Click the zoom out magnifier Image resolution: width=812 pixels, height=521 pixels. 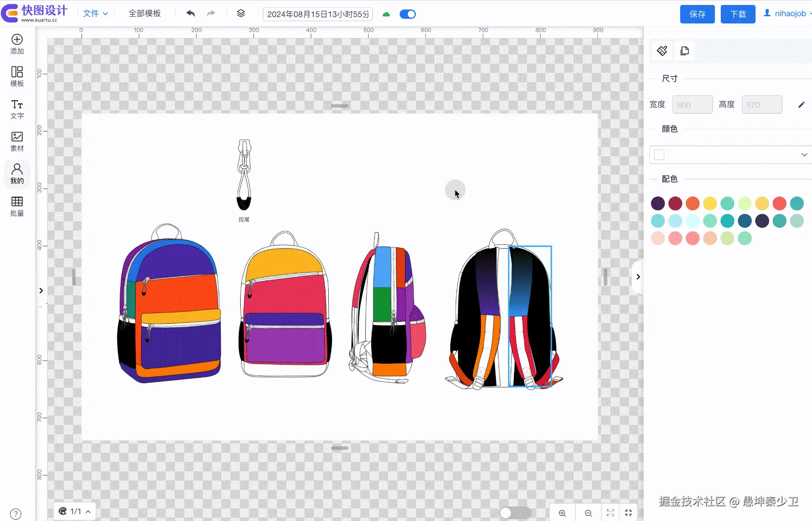coord(588,513)
